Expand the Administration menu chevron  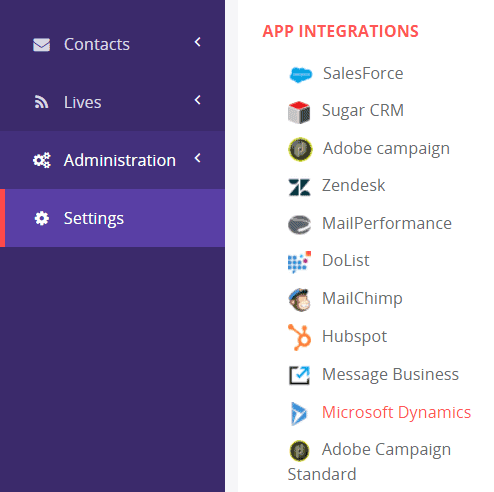point(198,158)
